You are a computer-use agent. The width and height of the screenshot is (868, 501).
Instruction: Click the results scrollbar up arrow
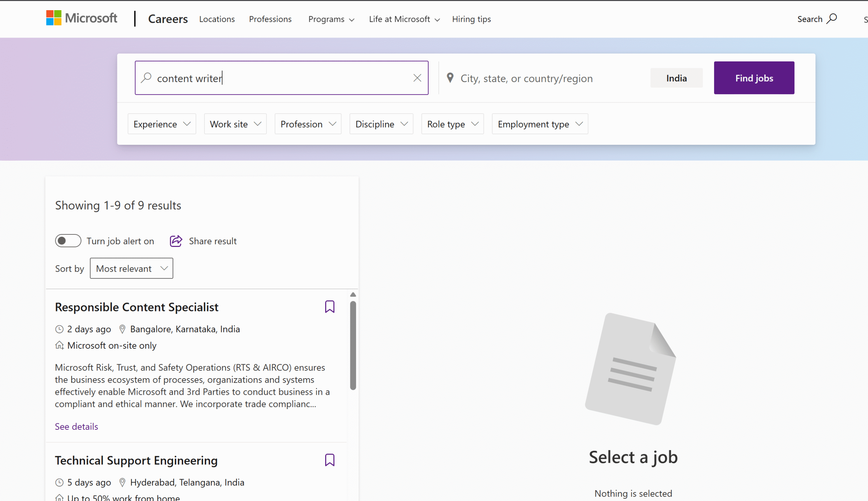(x=353, y=294)
